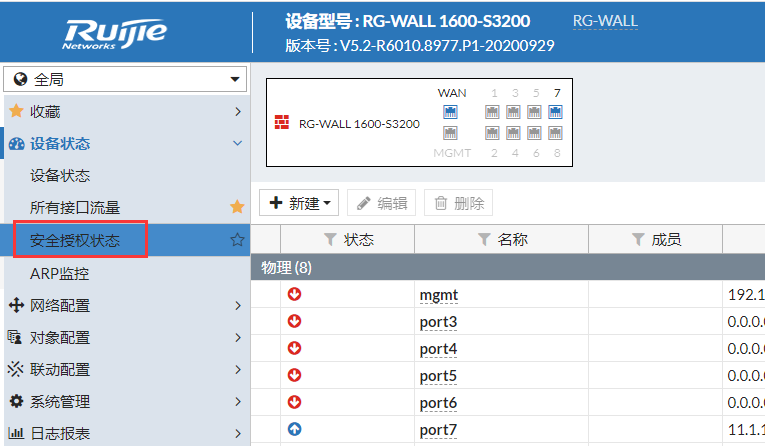The image size is (765, 446).
Task: Click the chevron arrow on 网络配置 row
Action: click(238, 306)
